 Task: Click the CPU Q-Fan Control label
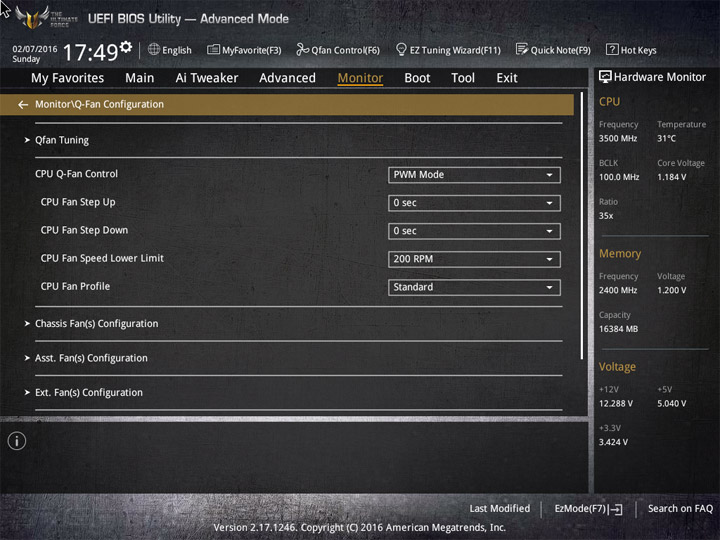pos(76,174)
